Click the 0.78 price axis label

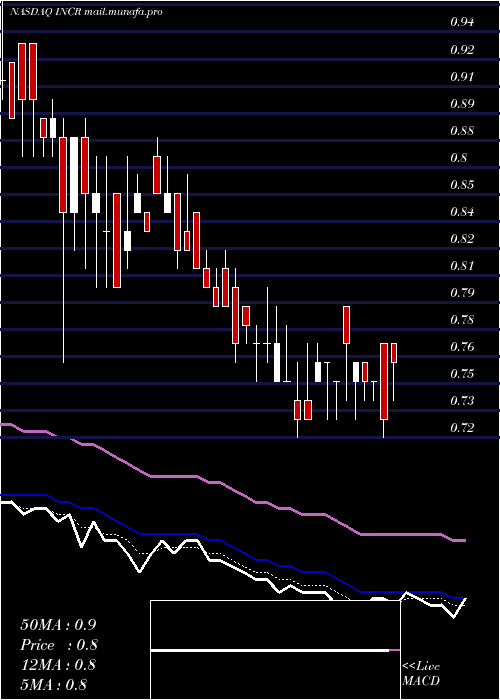coord(462,320)
